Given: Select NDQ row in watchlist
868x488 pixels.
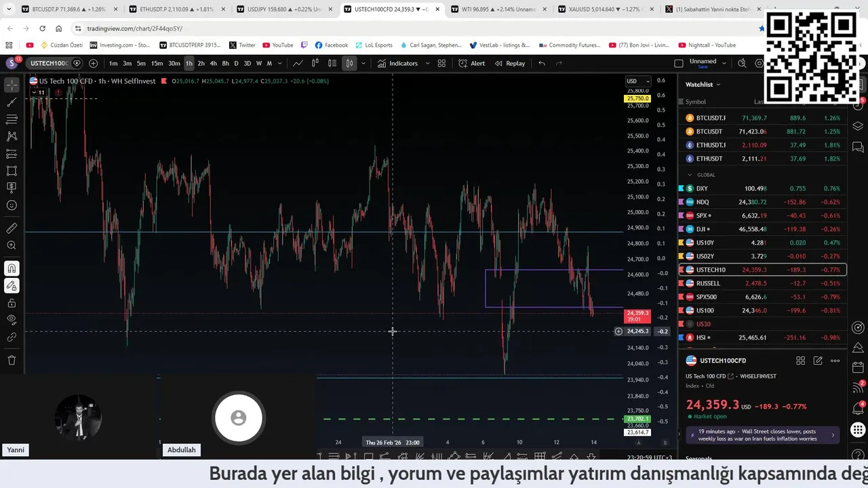Looking at the screenshot, I should [763, 202].
